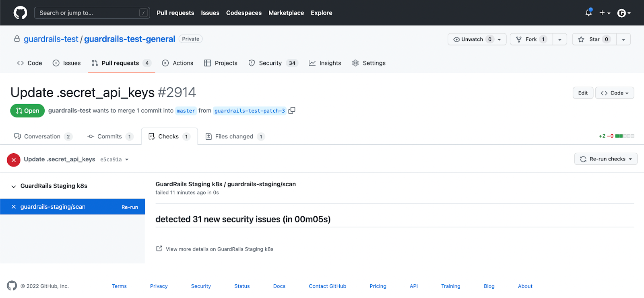644x298 pixels.
Task: Switch to the Conversation tab
Action: coord(43,136)
